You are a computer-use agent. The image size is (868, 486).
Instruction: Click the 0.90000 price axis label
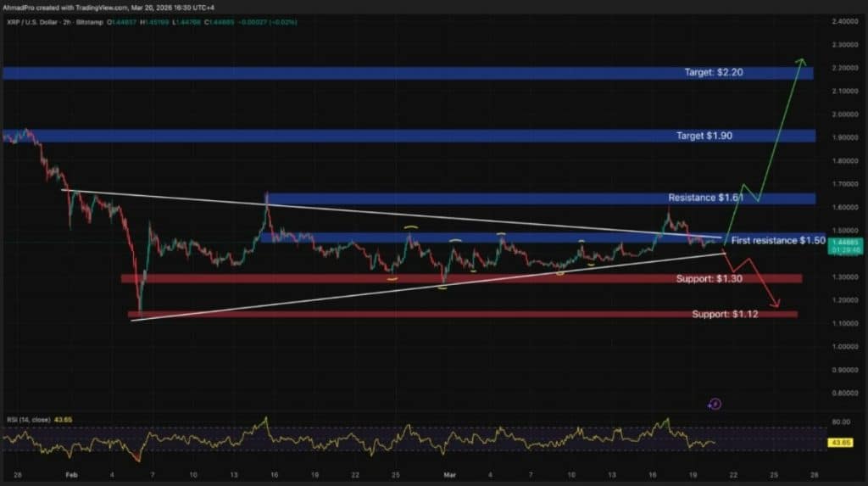coord(844,370)
